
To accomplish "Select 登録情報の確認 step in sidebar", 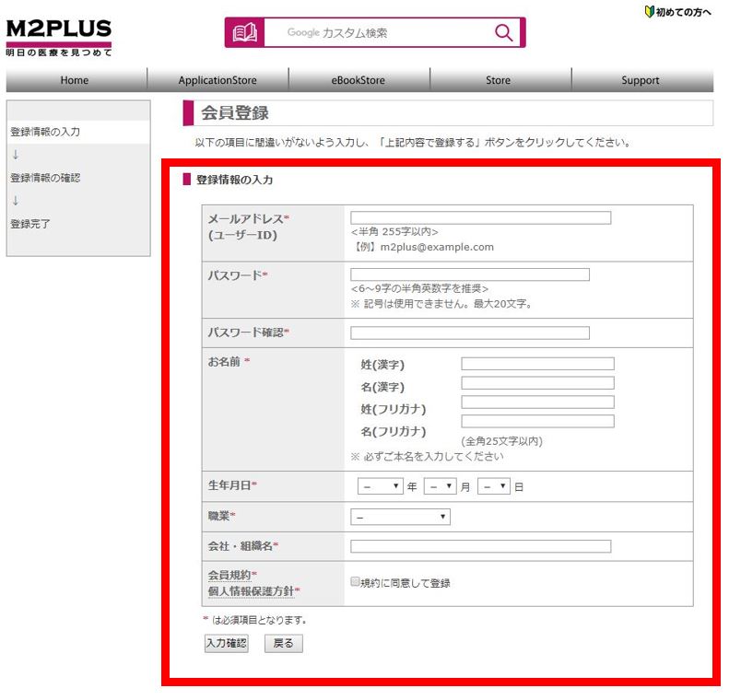I will pos(45,178).
